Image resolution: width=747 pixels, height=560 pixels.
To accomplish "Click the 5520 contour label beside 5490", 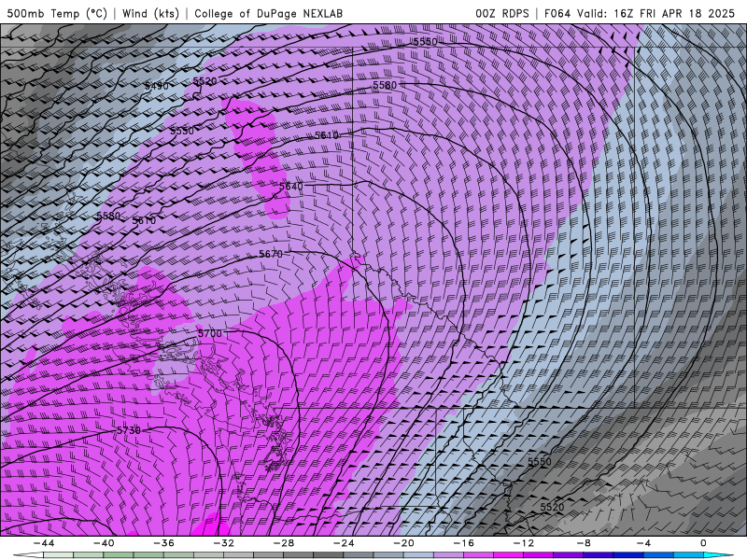I will (204, 81).
